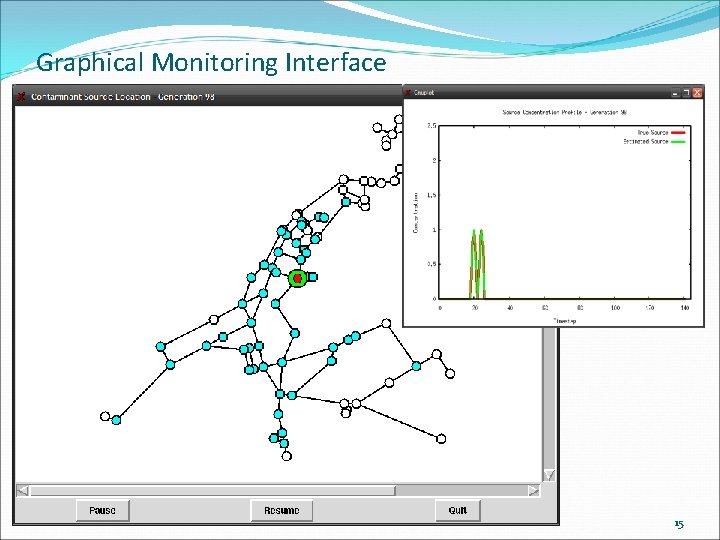Screen dimensions: 720x540
Task: Select the cyan square node beside the green source node
Action: pos(312,277)
